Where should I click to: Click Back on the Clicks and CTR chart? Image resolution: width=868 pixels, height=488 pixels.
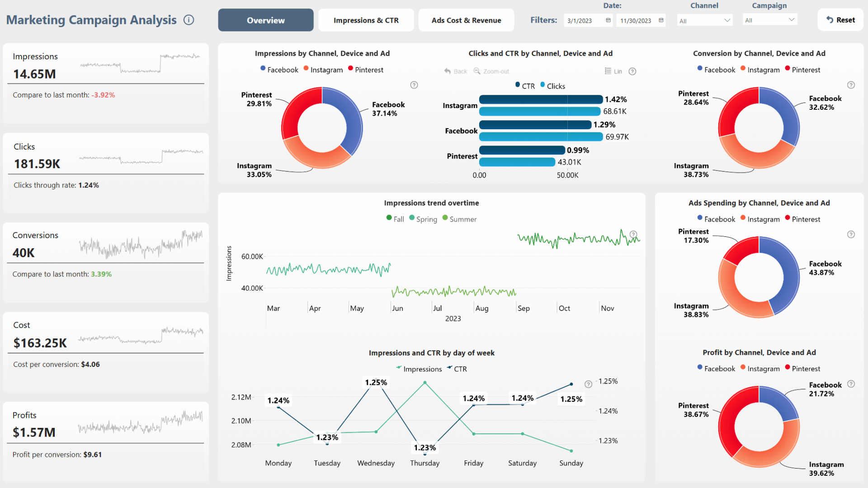click(x=456, y=71)
